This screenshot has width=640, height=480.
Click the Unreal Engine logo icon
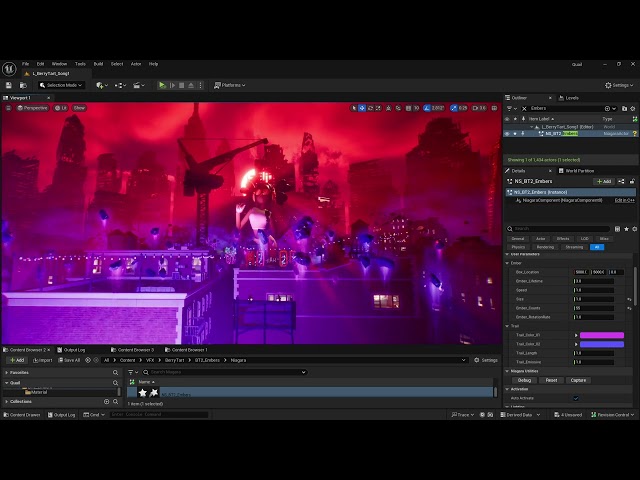tap(9, 69)
